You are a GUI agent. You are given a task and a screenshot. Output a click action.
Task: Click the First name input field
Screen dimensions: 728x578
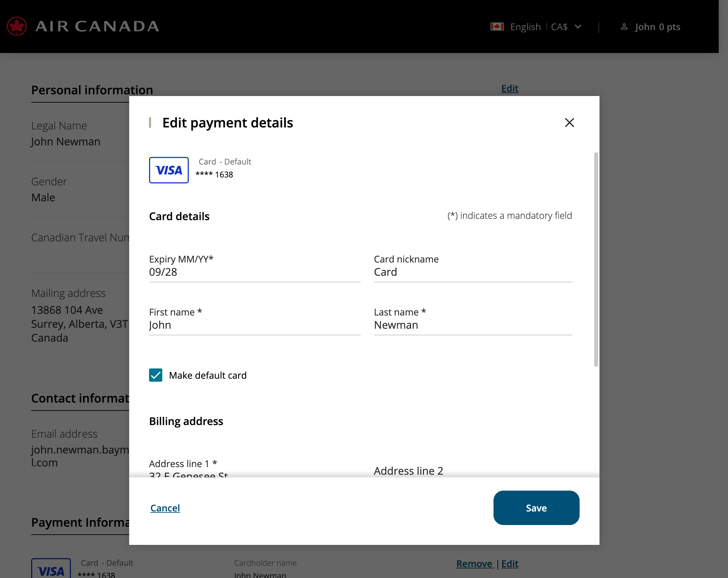(254, 325)
